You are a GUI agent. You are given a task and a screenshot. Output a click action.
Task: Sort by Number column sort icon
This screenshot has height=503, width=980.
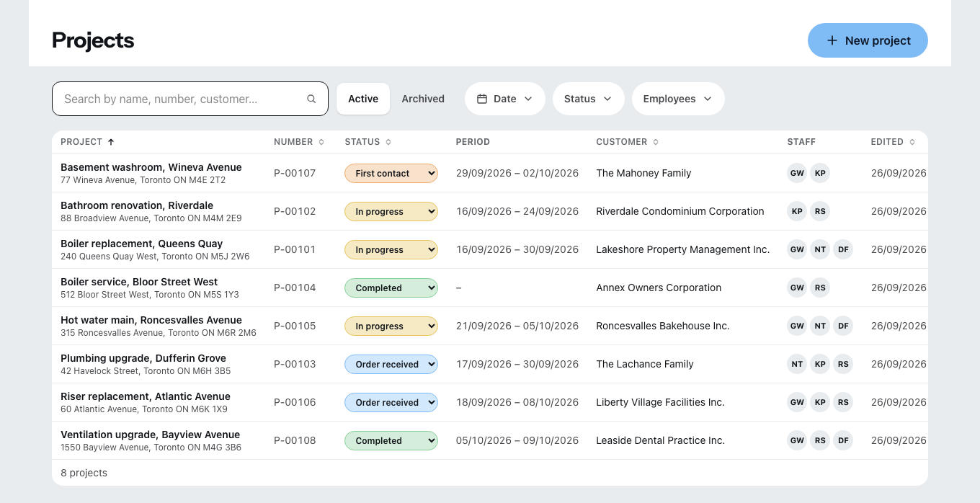[x=321, y=142]
